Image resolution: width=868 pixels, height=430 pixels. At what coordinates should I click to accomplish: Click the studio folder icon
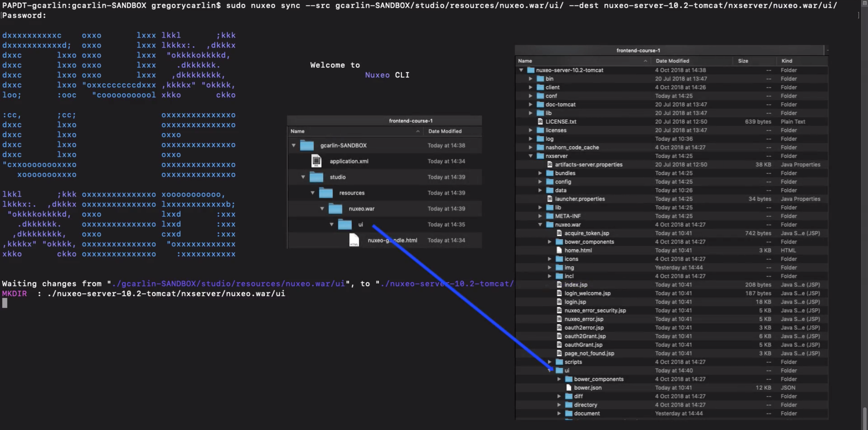coord(316,177)
